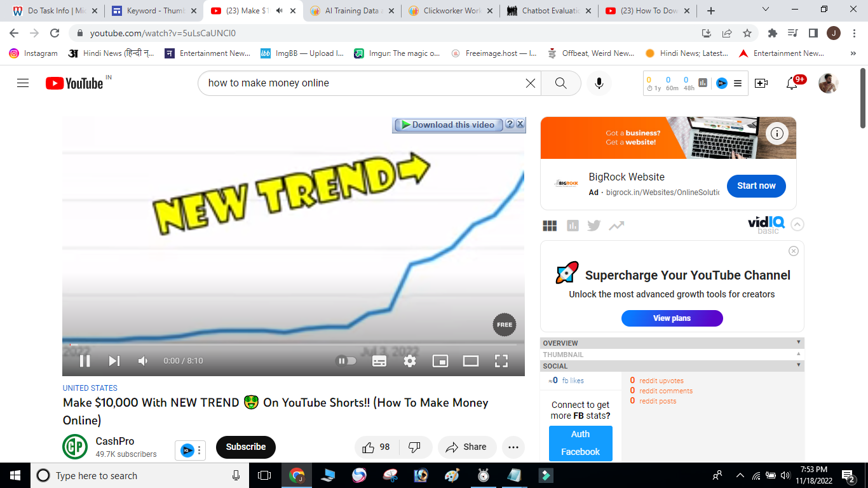Open the Chrome tab search dropdown arrow
Viewport: 868px width, 488px height.
[766, 10]
